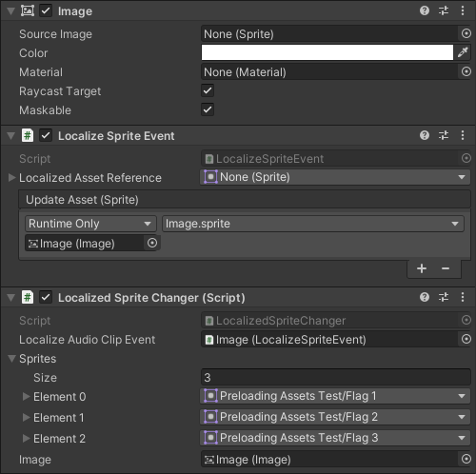Expand Element 1 of Sprites
476x474 pixels.
pyautogui.click(x=26, y=418)
